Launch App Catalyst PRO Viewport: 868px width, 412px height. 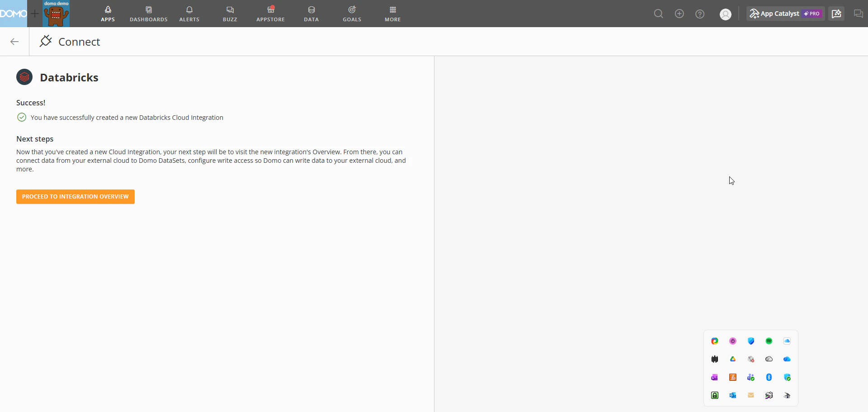click(786, 14)
